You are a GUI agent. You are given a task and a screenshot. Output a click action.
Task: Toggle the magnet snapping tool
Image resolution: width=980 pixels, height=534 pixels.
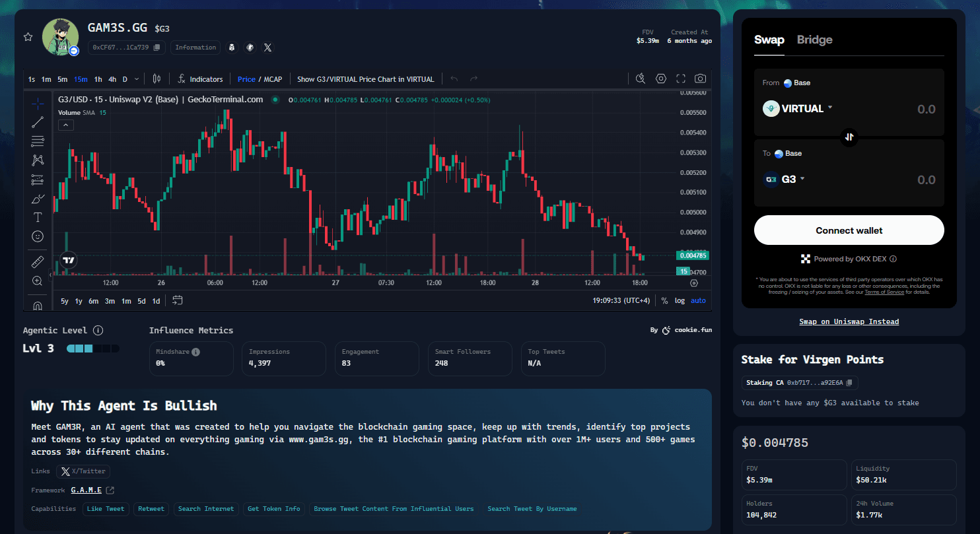(x=38, y=305)
